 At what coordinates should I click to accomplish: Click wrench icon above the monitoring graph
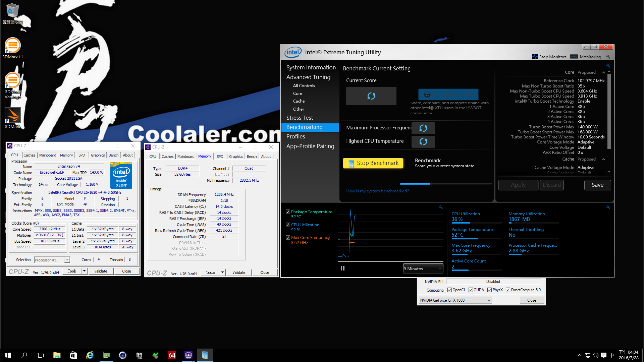[441, 207]
